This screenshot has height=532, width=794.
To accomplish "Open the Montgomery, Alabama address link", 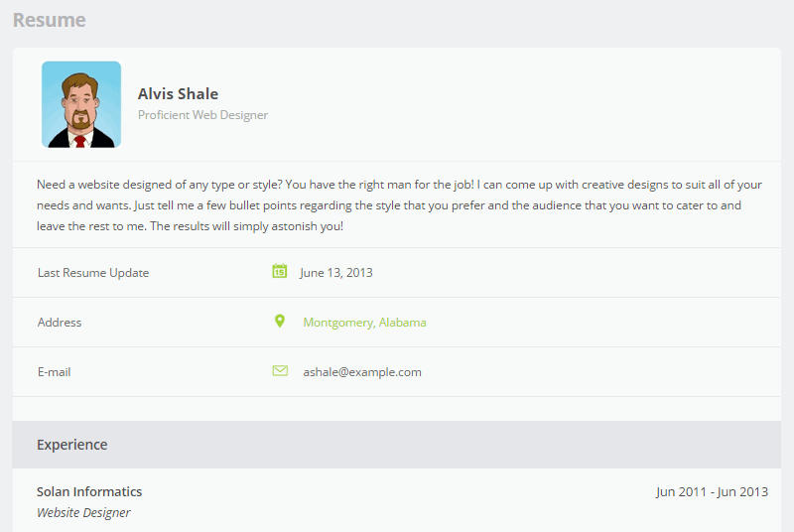I will pos(364,323).
